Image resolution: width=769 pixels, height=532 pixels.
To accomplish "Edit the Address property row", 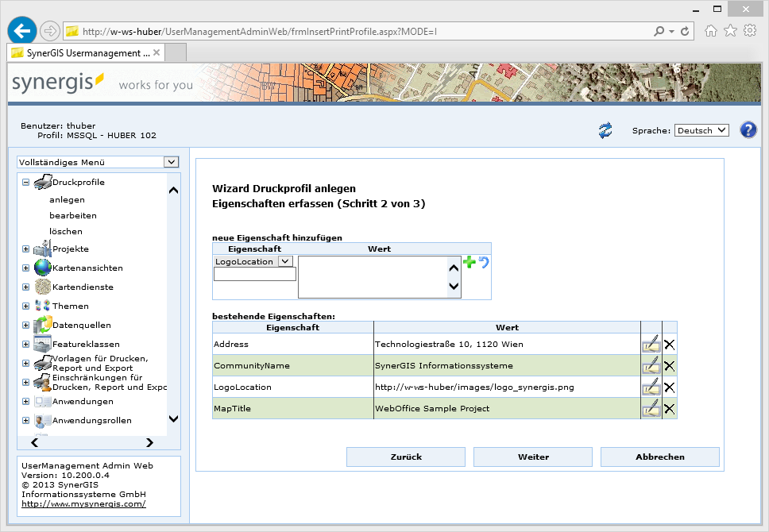I will (651, 344).
